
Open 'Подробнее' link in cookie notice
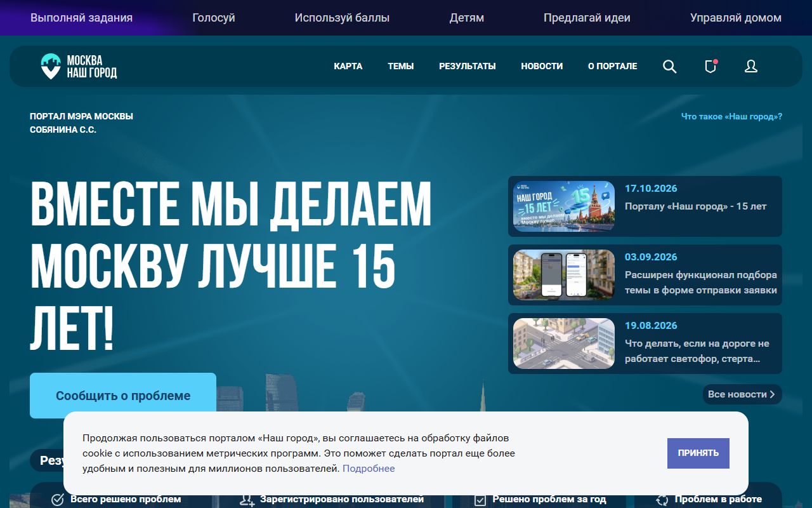[x=369, y=469]
